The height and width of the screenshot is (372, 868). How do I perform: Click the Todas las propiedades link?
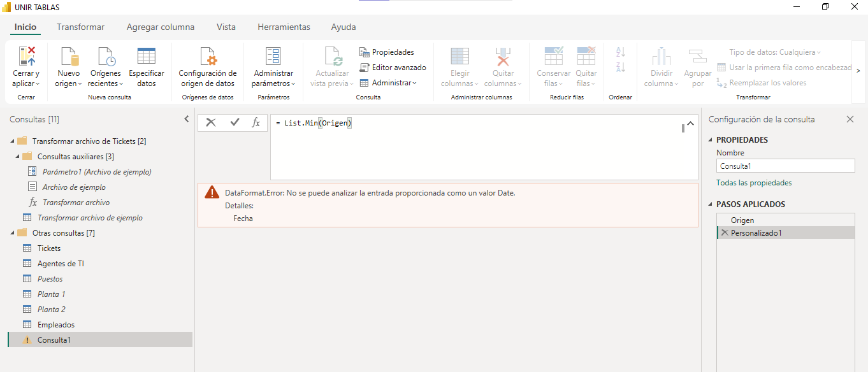(x=754, y=183)
